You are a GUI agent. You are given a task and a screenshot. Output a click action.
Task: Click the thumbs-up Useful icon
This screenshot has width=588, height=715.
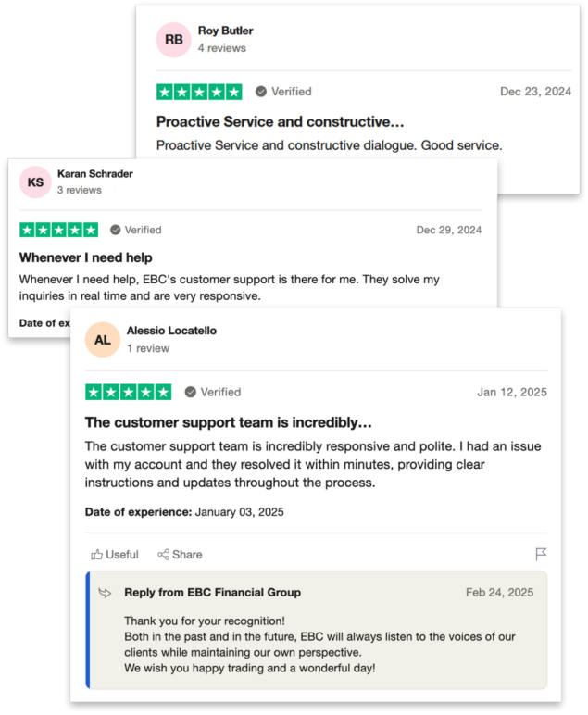click(96, 555)
